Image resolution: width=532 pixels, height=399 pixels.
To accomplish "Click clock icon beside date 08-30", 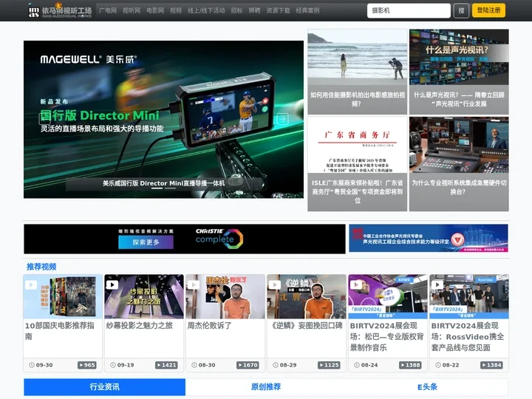I will [x=194, y=365].
